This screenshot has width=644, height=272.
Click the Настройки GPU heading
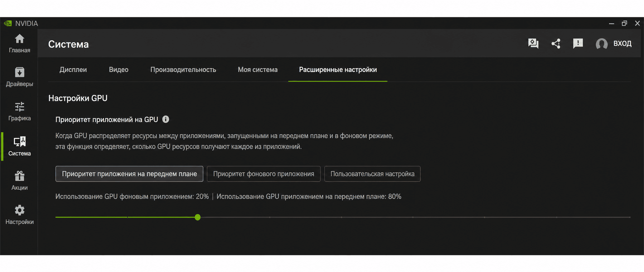pyautogui.click(x=78, y=98)
